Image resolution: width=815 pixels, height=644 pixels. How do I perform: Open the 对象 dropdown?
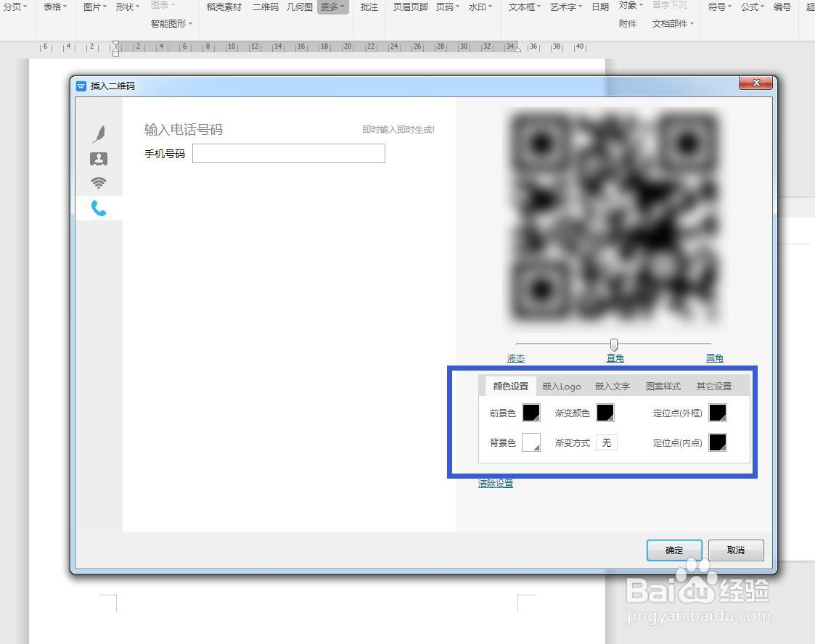click(631, 5)
